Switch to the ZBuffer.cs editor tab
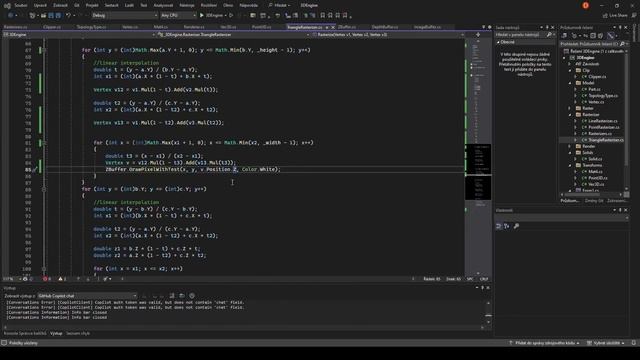The image size is (640, 360). [x=347, y=27]
